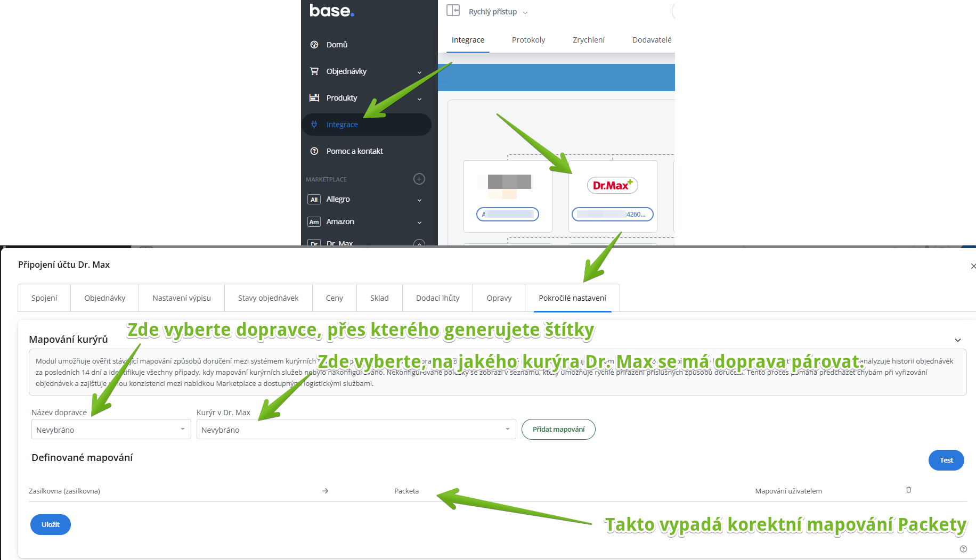
Task: Open the Domů dashboard icon
Action: (x=314, y=45)
